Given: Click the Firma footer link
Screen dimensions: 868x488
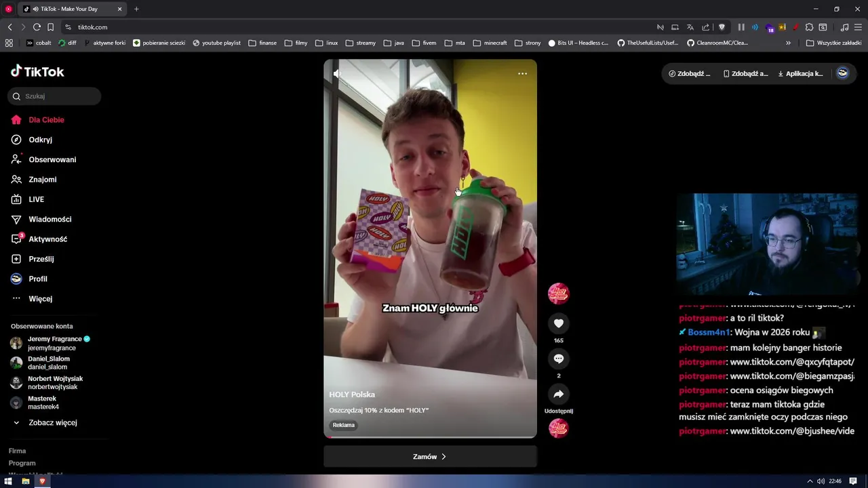Looking at the screenshot, I should 17,451.
